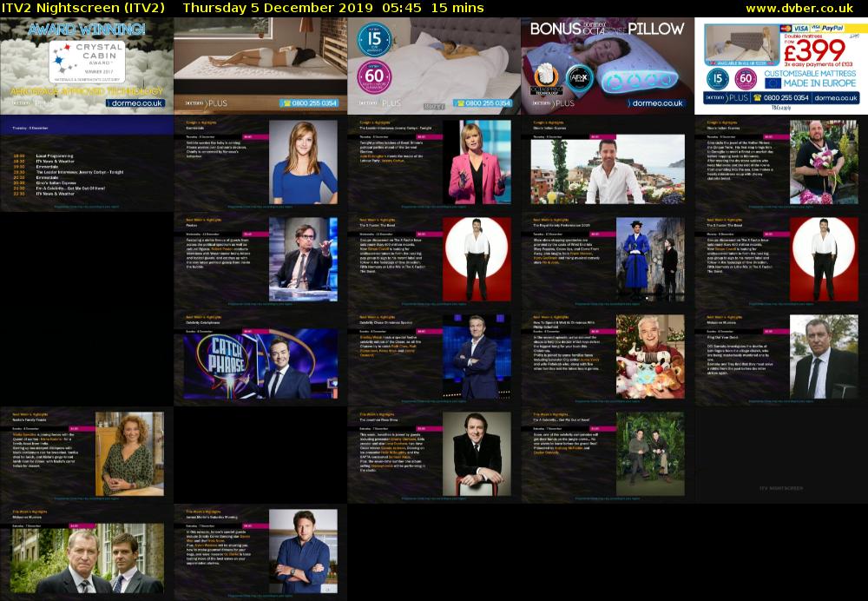The image size is (868, 601).
Task: Open the Royal Variety Performance frame with blue costume
Action: click(608, 261)
